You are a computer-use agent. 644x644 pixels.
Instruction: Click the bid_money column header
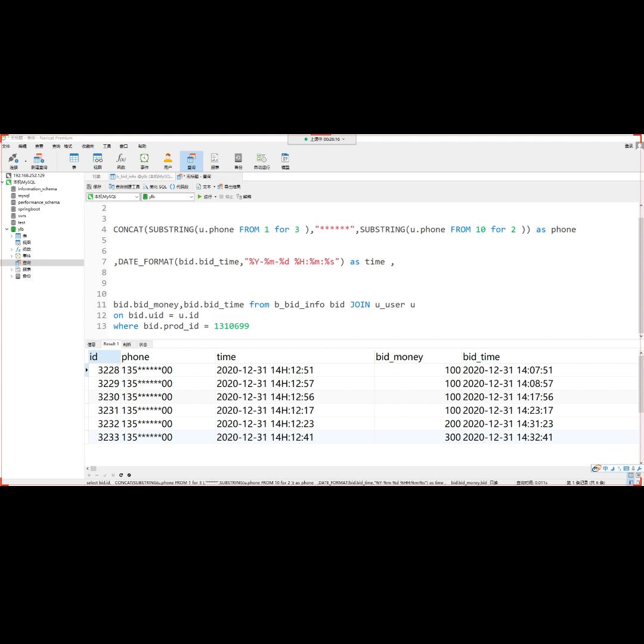tap(400, 357)
